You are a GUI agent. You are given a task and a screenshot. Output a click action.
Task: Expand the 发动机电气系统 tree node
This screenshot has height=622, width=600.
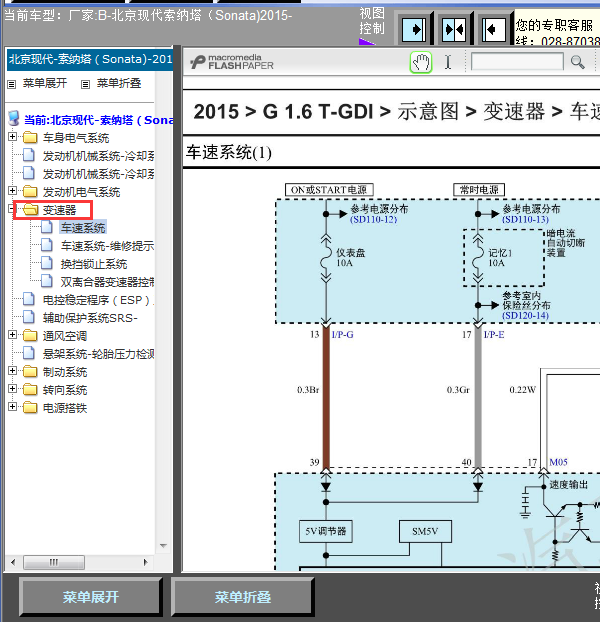point(12,190)
